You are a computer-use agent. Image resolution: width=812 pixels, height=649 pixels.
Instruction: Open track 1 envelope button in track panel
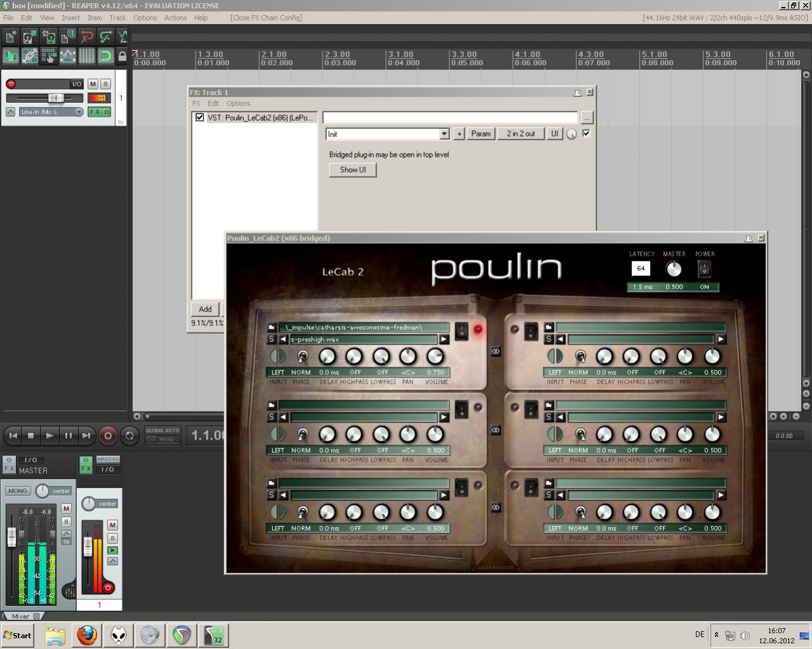pos(10,112)
